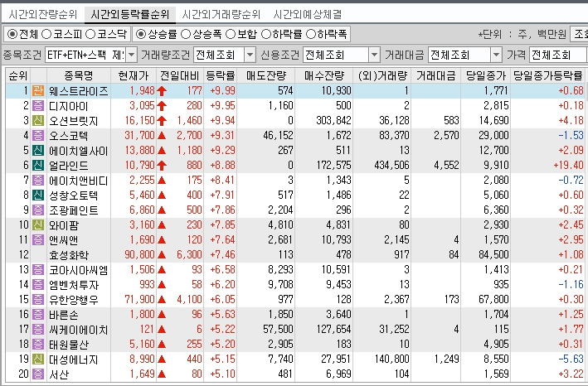Click the 당일종가 column header
588x386 pixels.
[486, 75]
